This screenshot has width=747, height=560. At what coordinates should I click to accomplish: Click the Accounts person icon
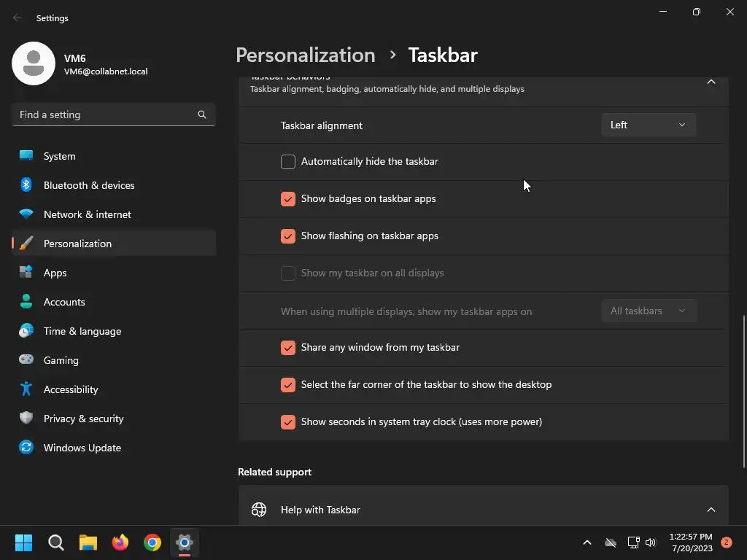[x=26, y=301]
